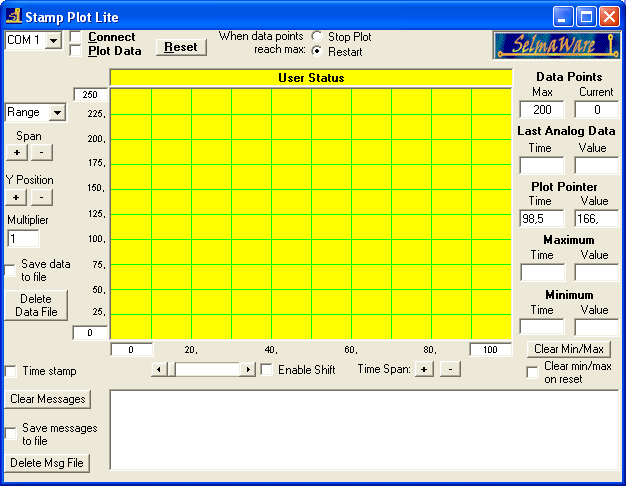Enable the Plot Data checkbox
The height and width of the screenshot is (486, 626).
[x=76, y=51]
